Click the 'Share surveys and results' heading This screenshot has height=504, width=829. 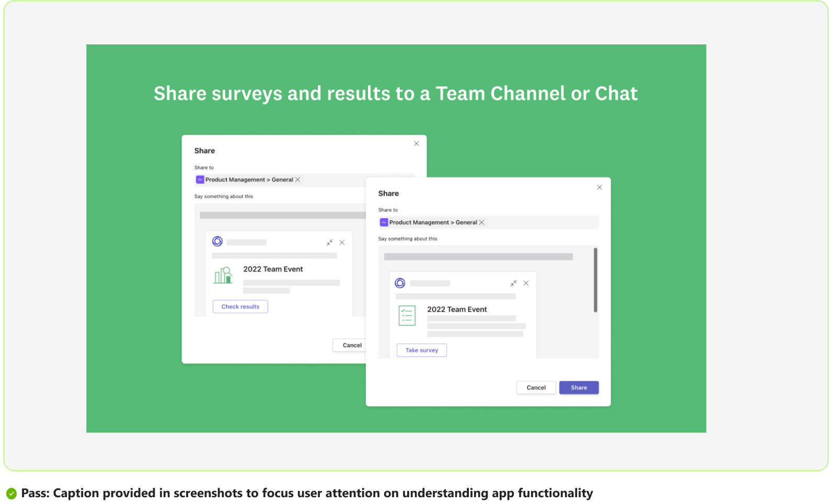(x=396, y=93)
